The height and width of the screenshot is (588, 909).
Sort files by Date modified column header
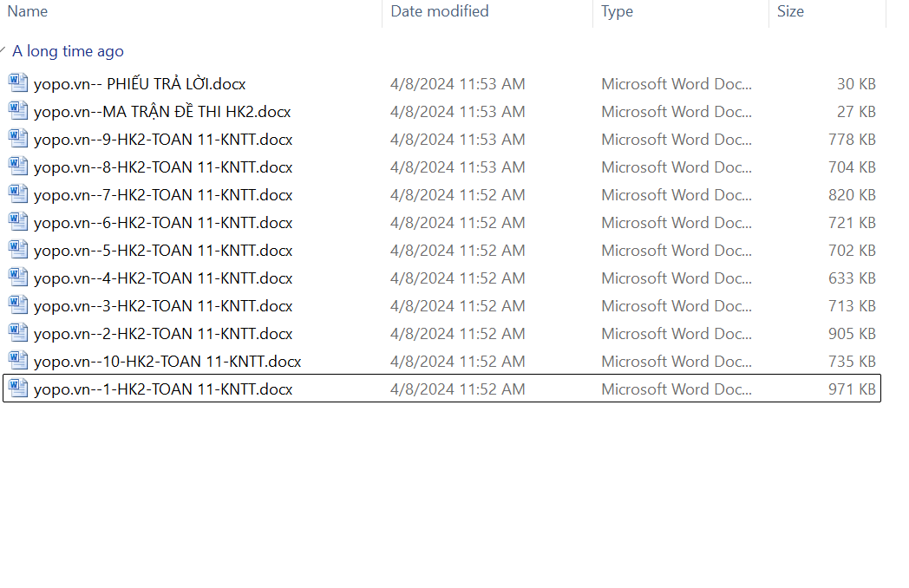click(x=440, y=11)
